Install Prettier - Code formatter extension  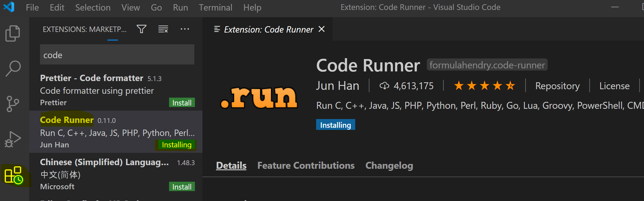pyautogui.click(x=182, y=102)
